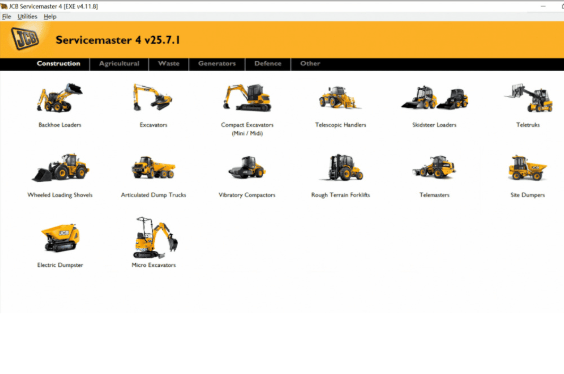Open the Utilities menu
The height and width of the screenshot is (374, 564).
pyautogui.click(x=27, y=17)
